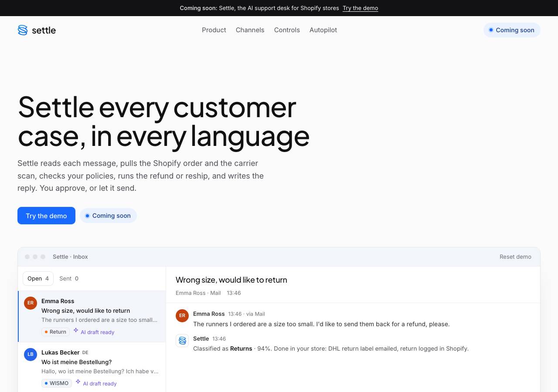This screenshot has width=558, height=392.
Task: Open Emma Ross 'Wrong size' conversation
Action: point(92,316)
